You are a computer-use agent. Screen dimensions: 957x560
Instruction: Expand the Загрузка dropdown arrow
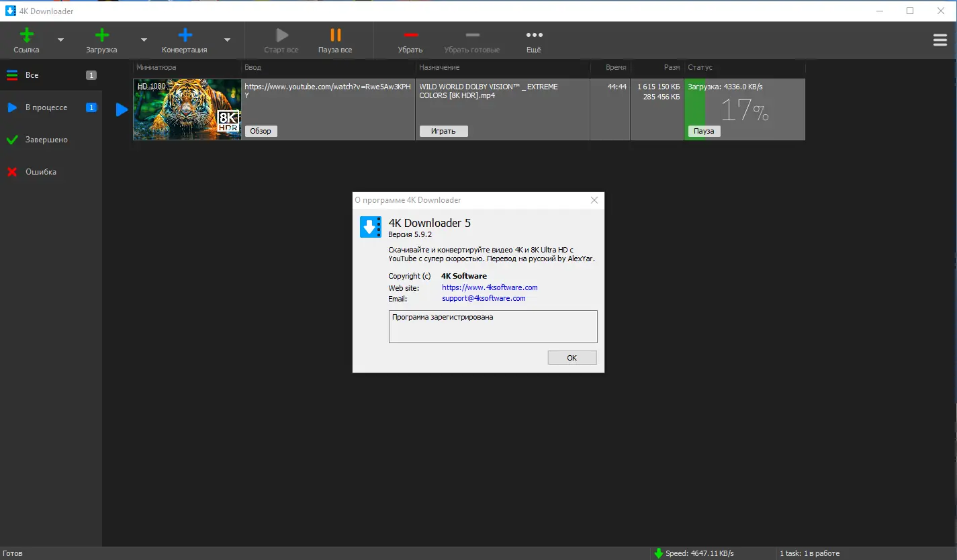144,40
